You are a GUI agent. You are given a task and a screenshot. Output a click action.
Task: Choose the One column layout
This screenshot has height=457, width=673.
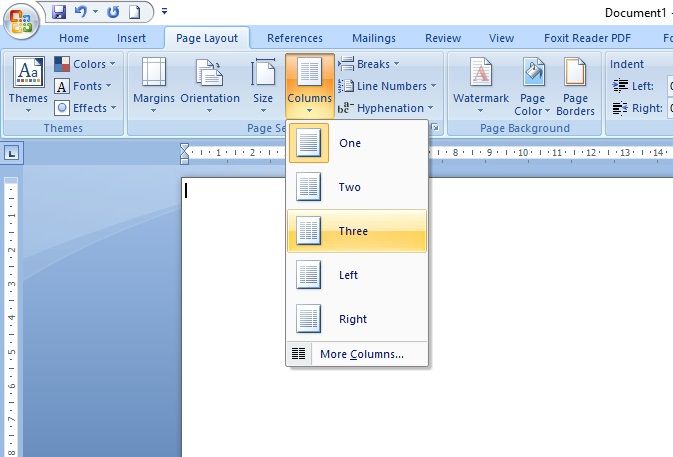(357, 143)
